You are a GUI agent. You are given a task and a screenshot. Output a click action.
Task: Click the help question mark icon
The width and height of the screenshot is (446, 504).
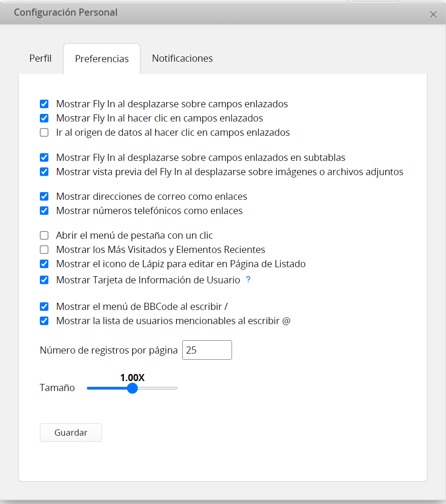248,280
